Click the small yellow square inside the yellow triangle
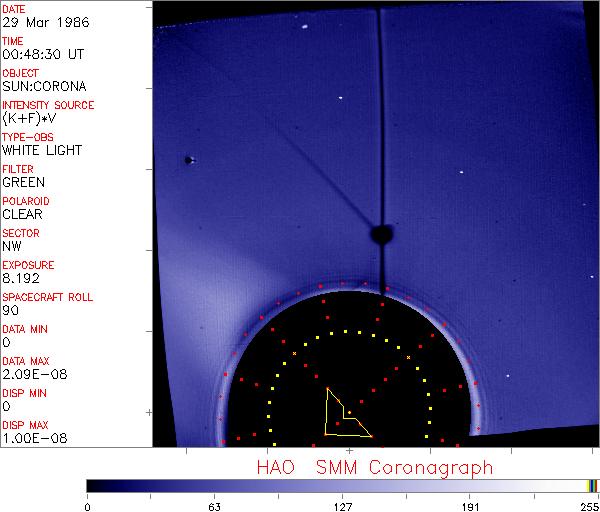Screen dimensions: 600x512 349,413
